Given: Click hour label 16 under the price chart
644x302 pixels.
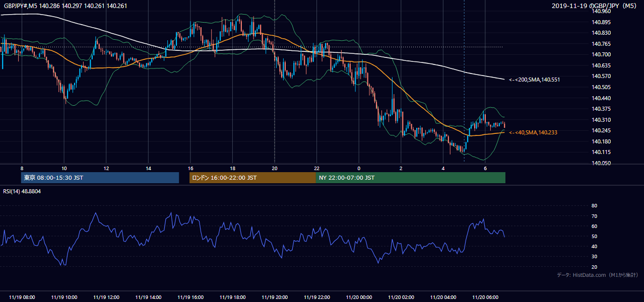Looking at the screenshot, I should [x=190, y=168].
